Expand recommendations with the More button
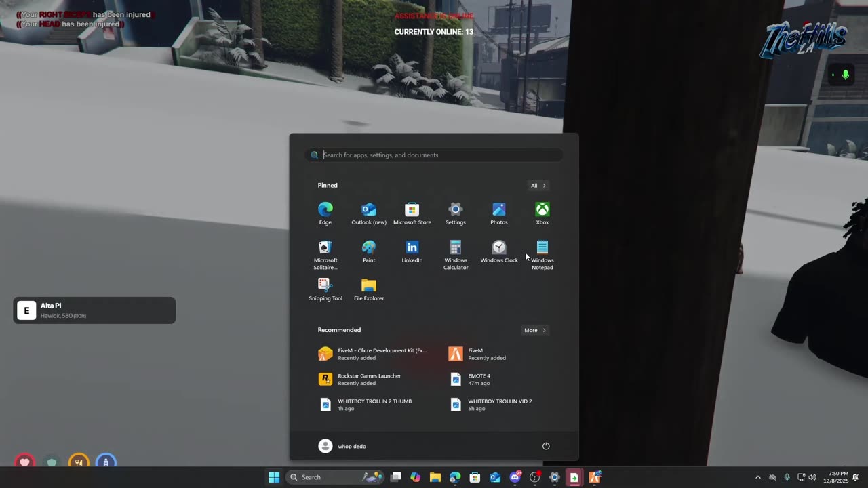Image resolution: width=868 pixels, height=488 pixels. click(534, 330)
